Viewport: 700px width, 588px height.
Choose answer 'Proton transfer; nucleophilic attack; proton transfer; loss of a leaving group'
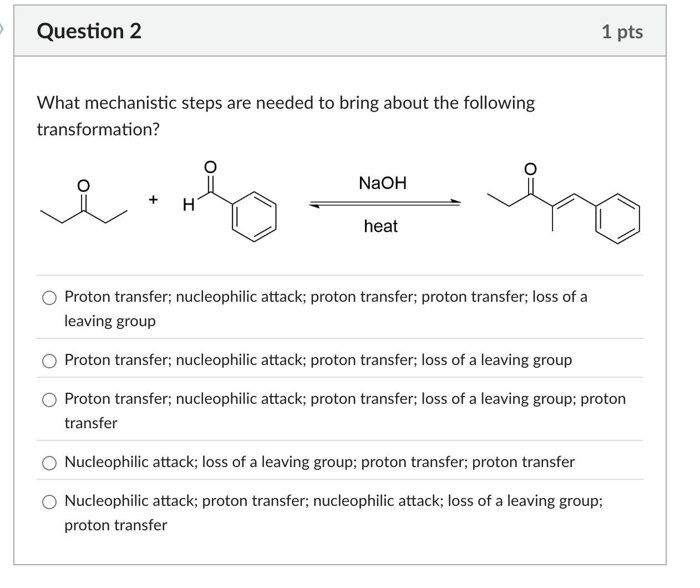coord(49,361)
